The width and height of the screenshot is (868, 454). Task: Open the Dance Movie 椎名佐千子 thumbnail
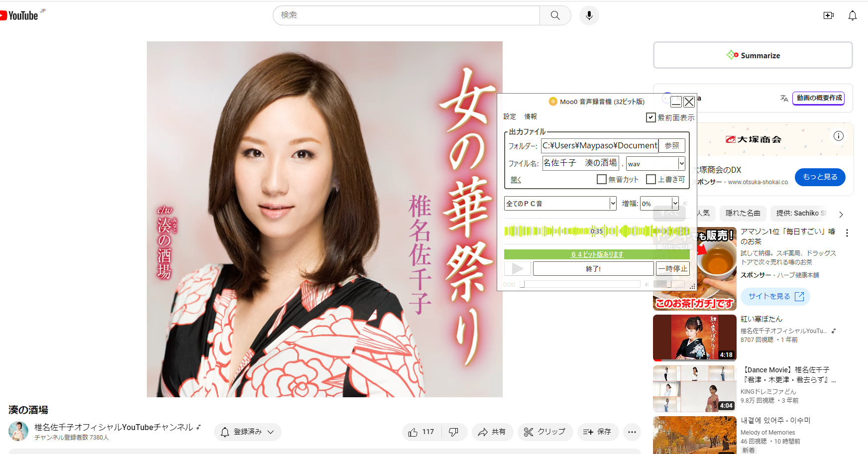click(694, 388)
